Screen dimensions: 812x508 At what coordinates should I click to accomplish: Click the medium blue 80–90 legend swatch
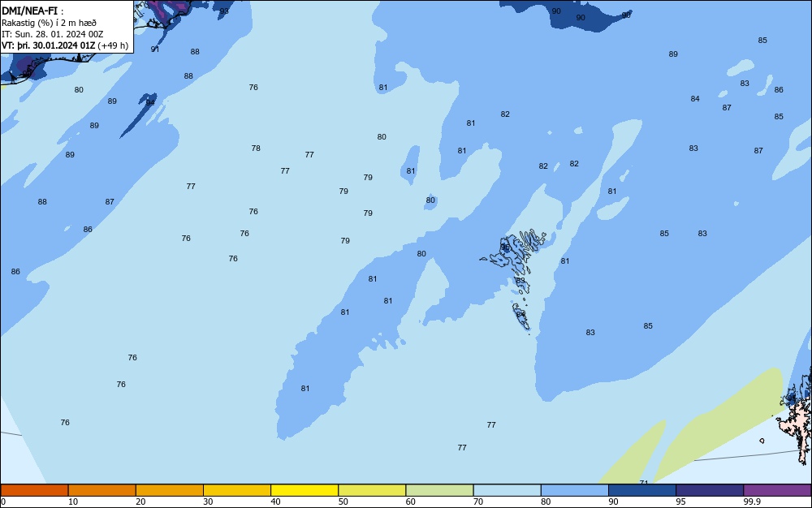[574, 490]
